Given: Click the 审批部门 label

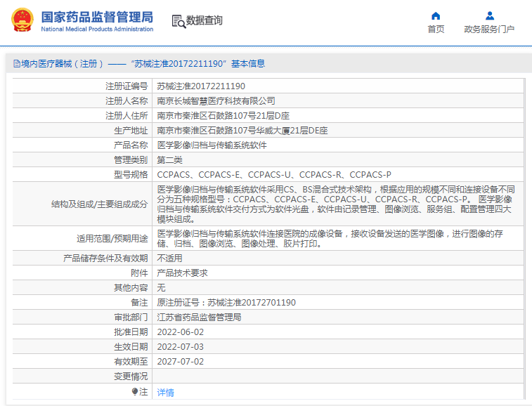Looking at the screenshot, I should coord(131,317).
